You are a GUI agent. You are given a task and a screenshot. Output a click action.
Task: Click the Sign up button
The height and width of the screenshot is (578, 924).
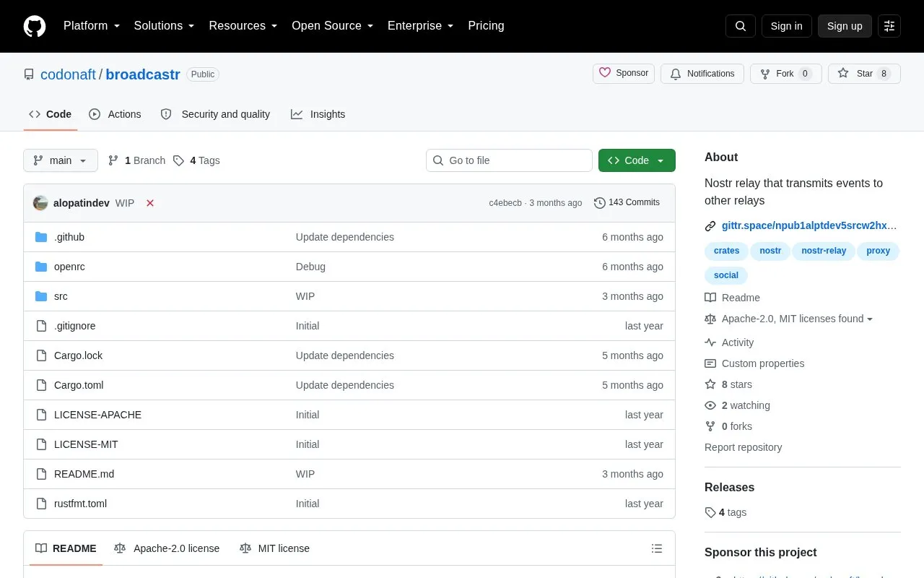(x=845, y=26)
